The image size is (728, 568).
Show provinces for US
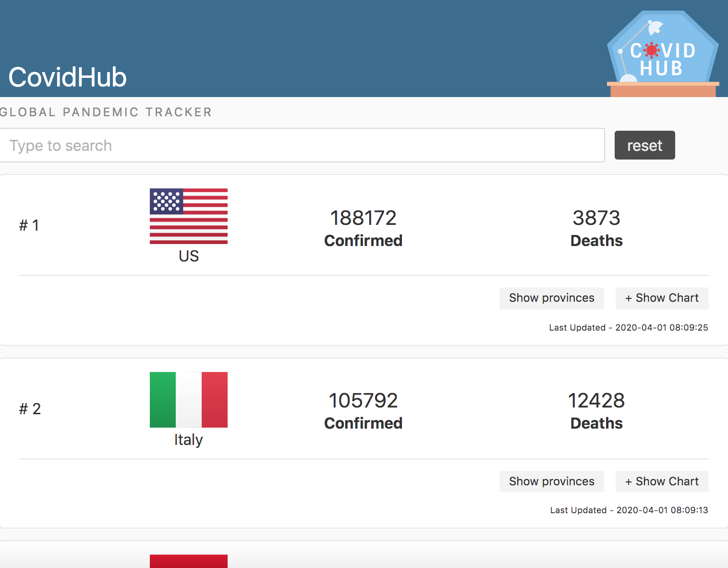tap(552, 298)
